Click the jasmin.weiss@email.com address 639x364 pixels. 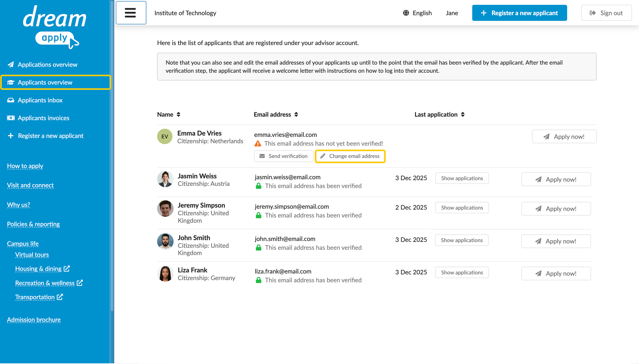287,177
